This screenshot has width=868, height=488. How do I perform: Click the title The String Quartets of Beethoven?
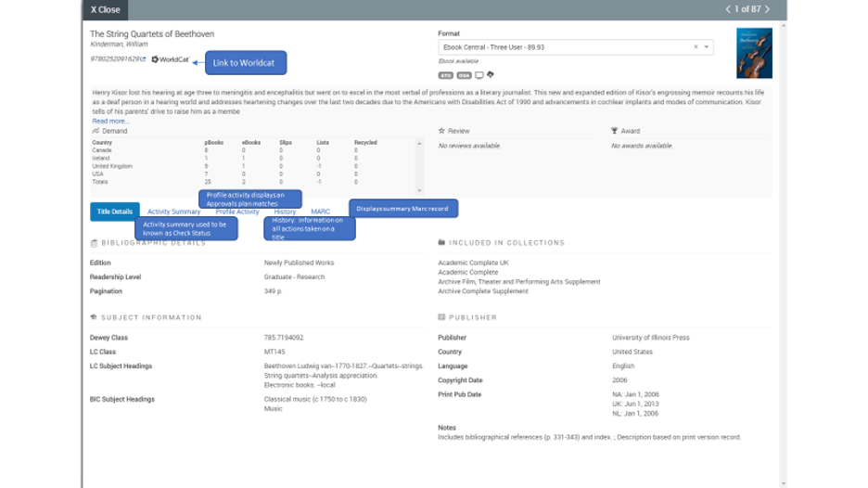click(x=152, y=33)
